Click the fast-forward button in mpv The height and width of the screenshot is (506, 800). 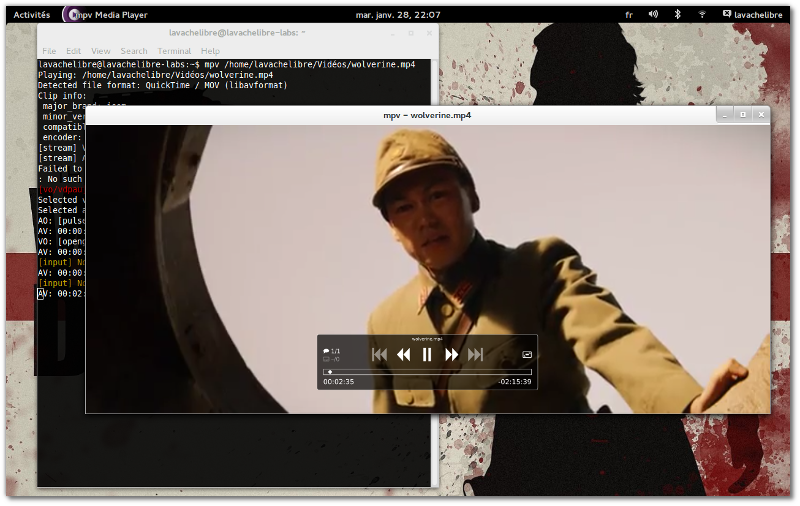[451, 354]
